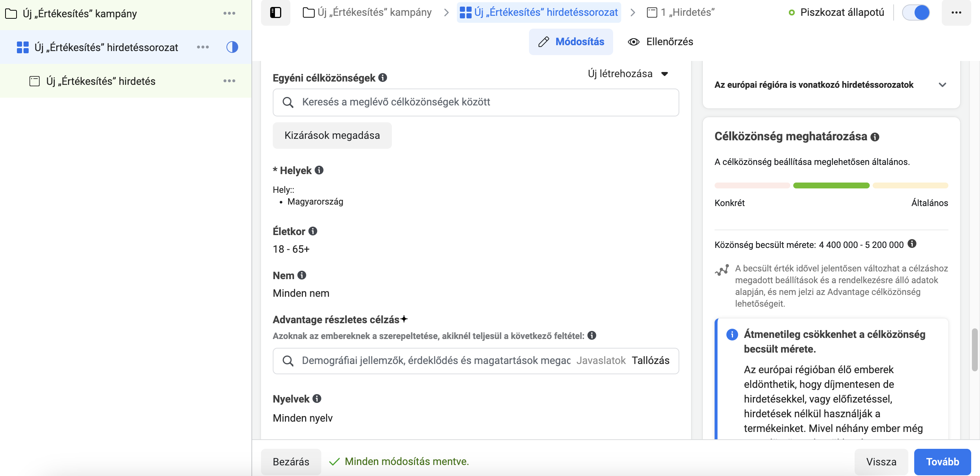Click the half-circle status icon in sidebar

(232, 47)
